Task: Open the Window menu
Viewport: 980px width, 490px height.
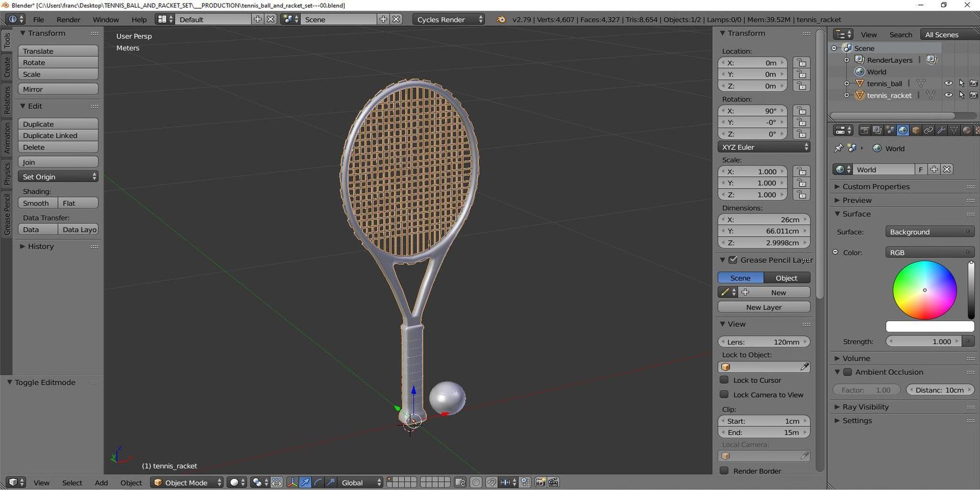Action: pos(106,19)
